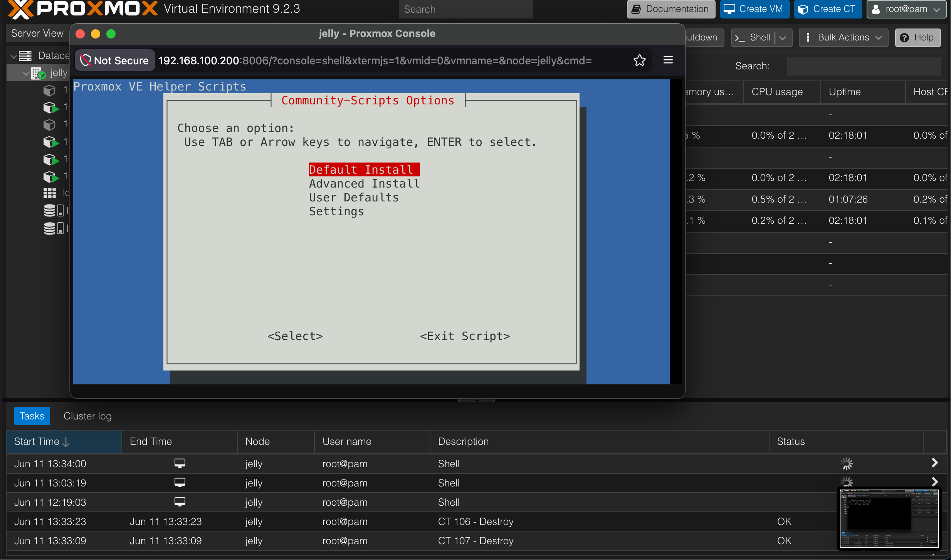Image resolution: width=951 pixels, height=560 pixels.
Task: Open console icon for 13:03:19 Shell task
Action: pos(180,483)
